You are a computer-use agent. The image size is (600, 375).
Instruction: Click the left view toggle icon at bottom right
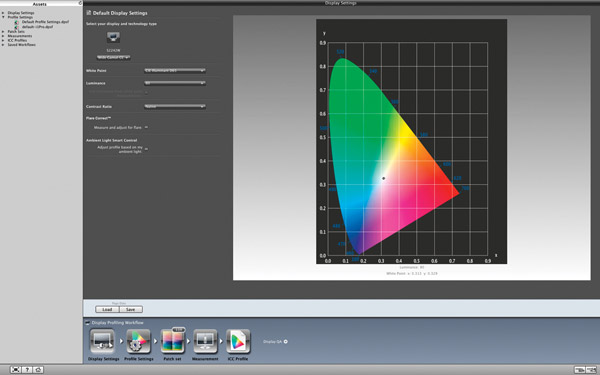click(x=579, y=370)
